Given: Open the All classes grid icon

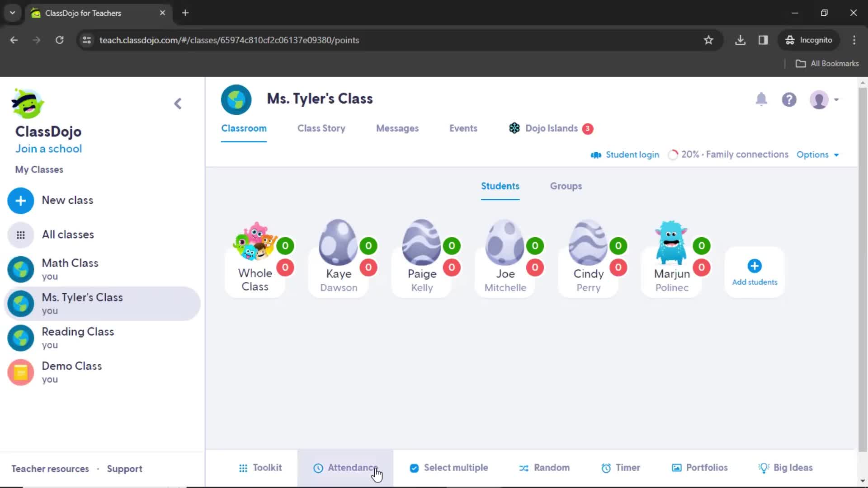Looking at the screenshot, I should click(21, 235).
